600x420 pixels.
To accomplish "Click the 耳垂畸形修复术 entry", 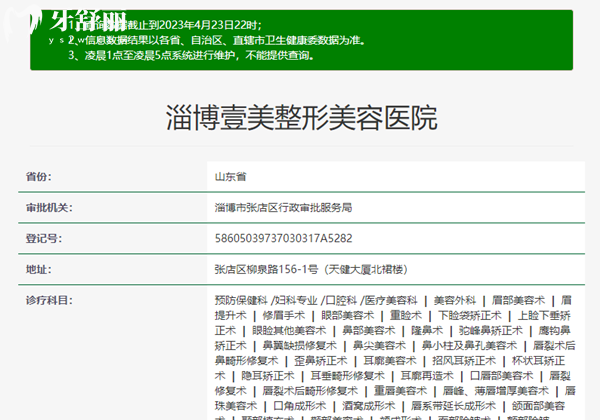I will tap(347, 376).
